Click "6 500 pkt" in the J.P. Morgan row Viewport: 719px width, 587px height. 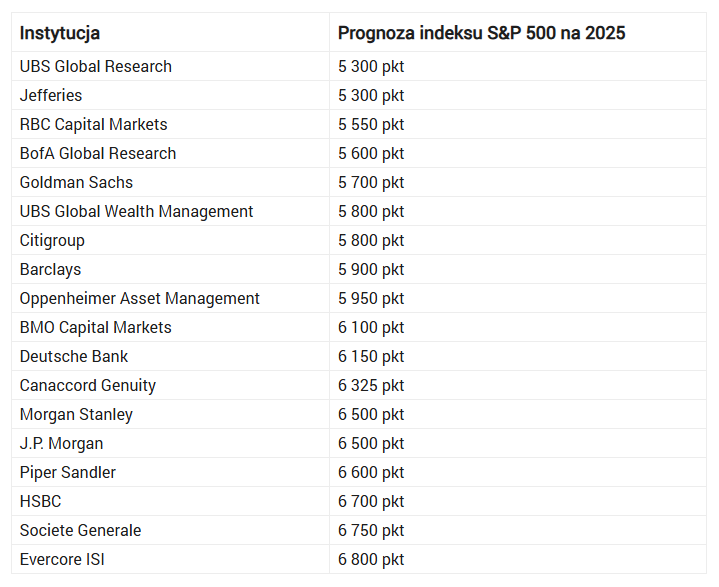tap(371, 443)
